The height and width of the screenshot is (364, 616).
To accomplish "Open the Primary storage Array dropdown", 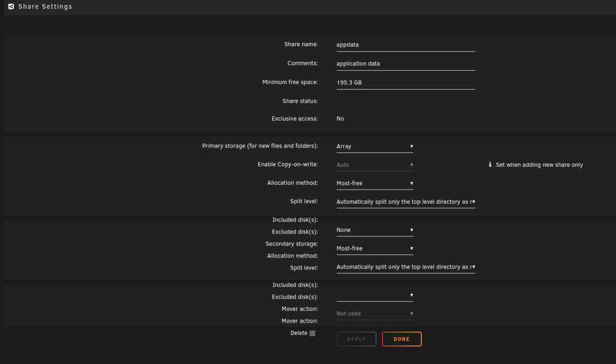I will click(x=375, y=147).
